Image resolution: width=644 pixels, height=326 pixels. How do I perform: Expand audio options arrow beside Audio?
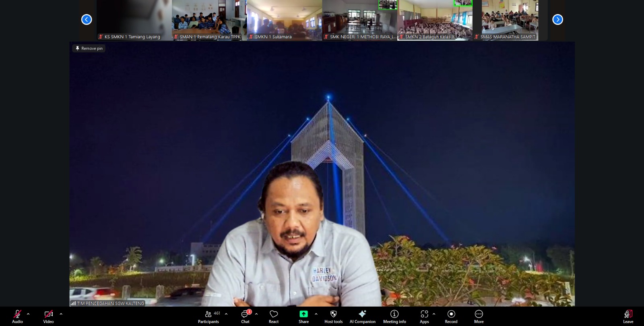28,314
